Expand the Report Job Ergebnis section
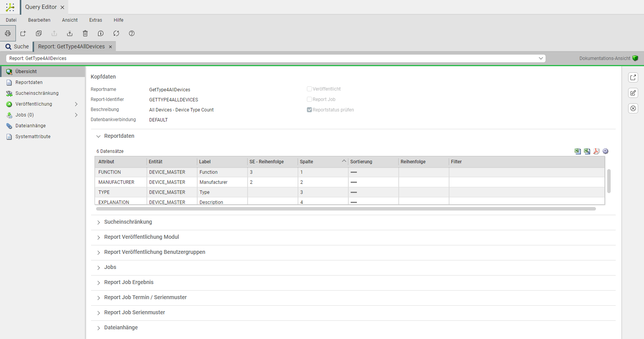 tap(98, 282)
